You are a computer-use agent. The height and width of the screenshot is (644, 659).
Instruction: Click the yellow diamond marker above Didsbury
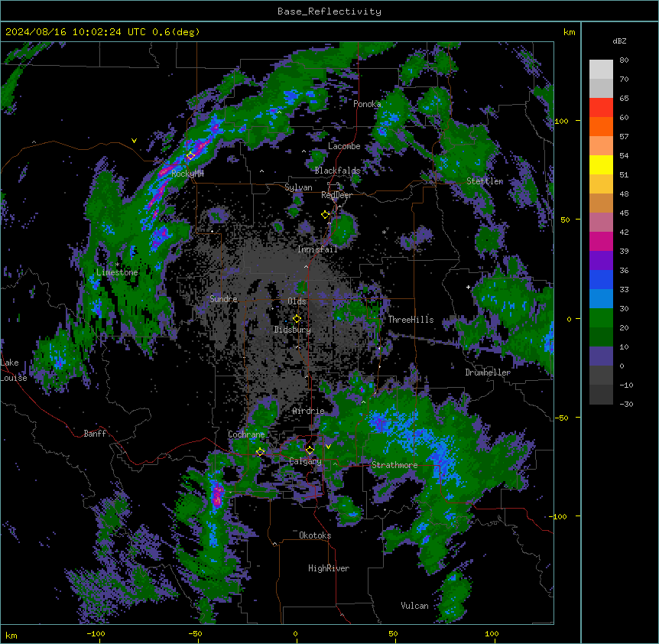(297, 319)
